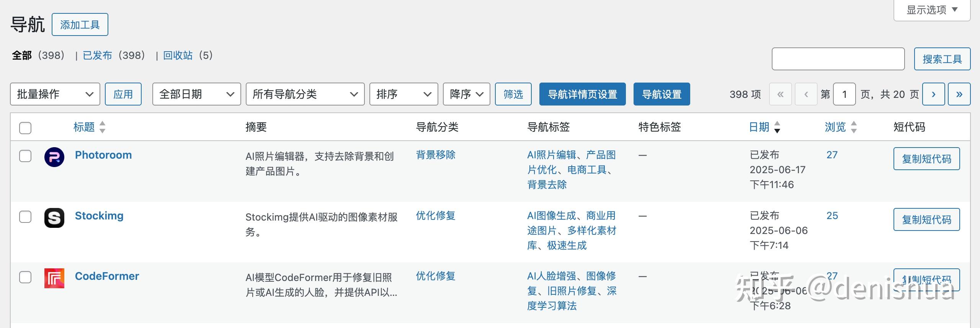Check the Photoroom row checkbox
Viewport: 980px width, 328px height.
[25, 156]
